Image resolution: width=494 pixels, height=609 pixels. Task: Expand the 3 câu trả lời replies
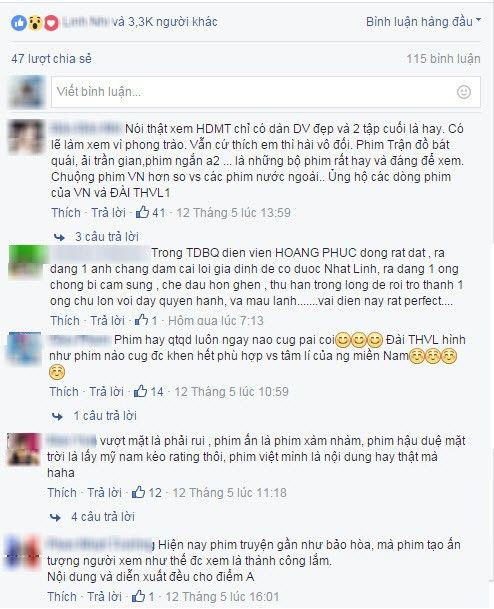(107, 237)
